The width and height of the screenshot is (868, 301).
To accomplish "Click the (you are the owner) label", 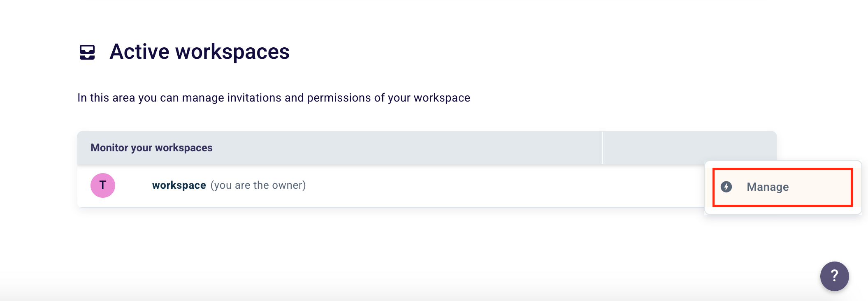I will coord(258,185).
